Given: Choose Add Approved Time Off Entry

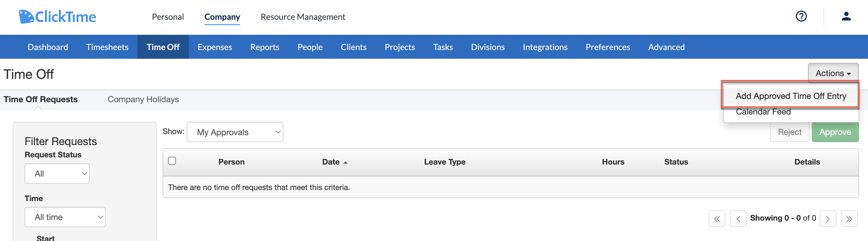Looking at the screenshot, I should coord(791,96).
